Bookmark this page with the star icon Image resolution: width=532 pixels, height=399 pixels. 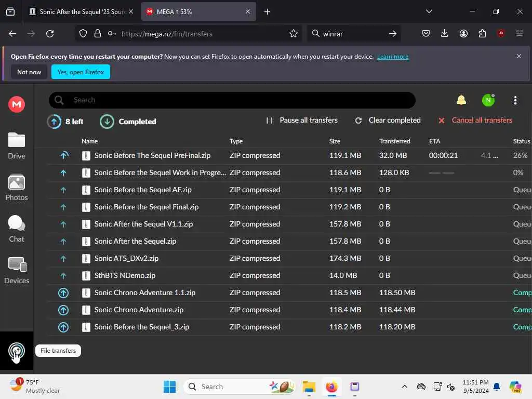click(294, 34)
